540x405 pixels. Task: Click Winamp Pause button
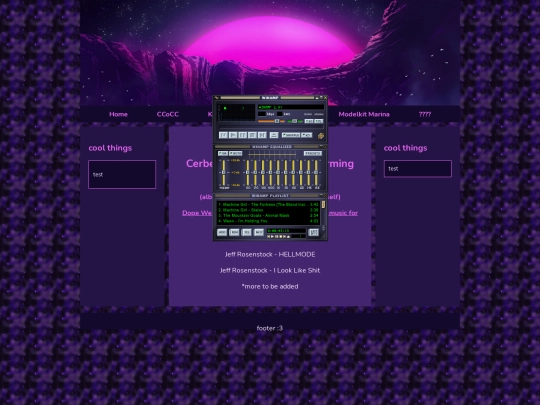point(243,135)
